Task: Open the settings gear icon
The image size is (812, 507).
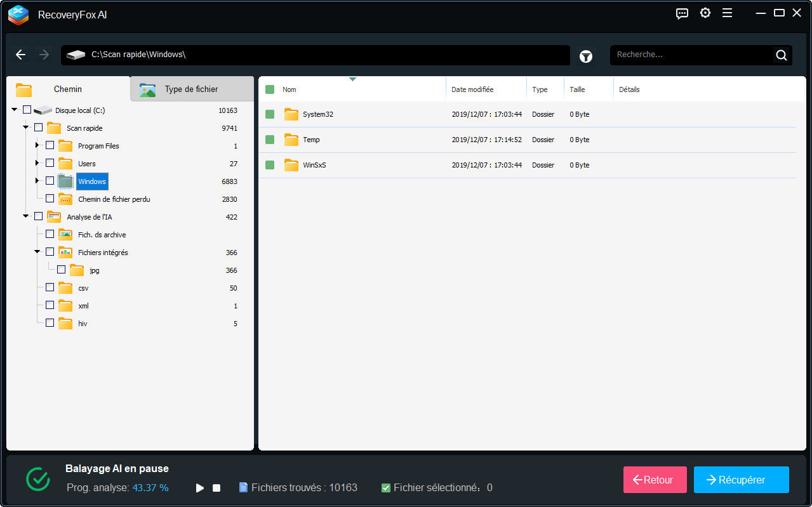Action: pyautogui.click(x=705, y=13)
